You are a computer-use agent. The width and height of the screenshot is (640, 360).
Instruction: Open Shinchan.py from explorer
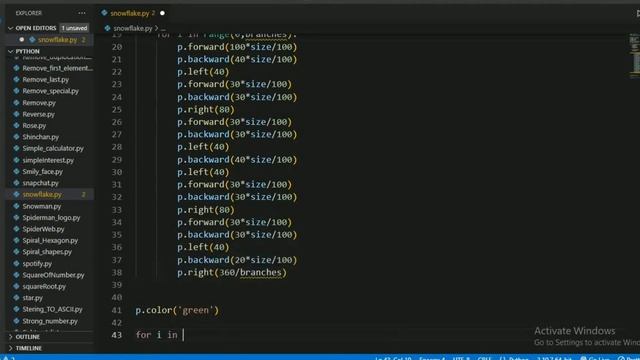(40, 137)
